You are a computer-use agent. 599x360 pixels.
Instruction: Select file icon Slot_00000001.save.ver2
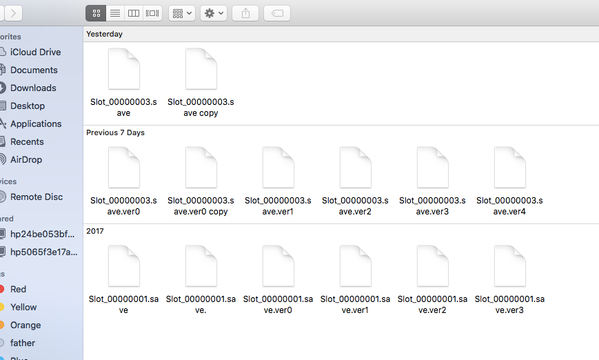[432, 266]
